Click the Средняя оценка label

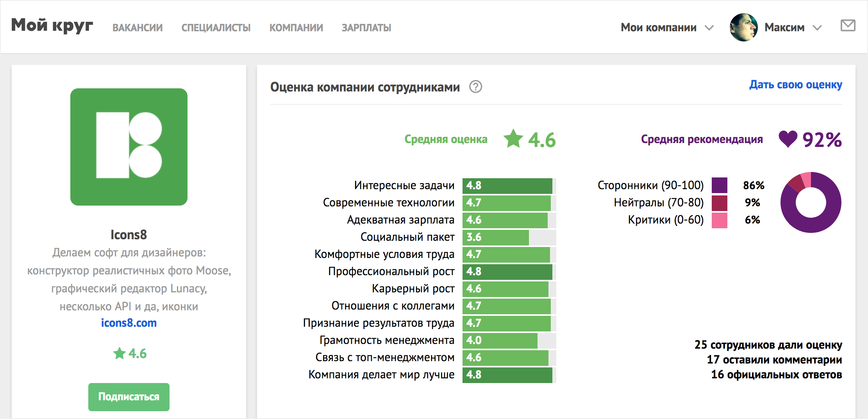446,139
